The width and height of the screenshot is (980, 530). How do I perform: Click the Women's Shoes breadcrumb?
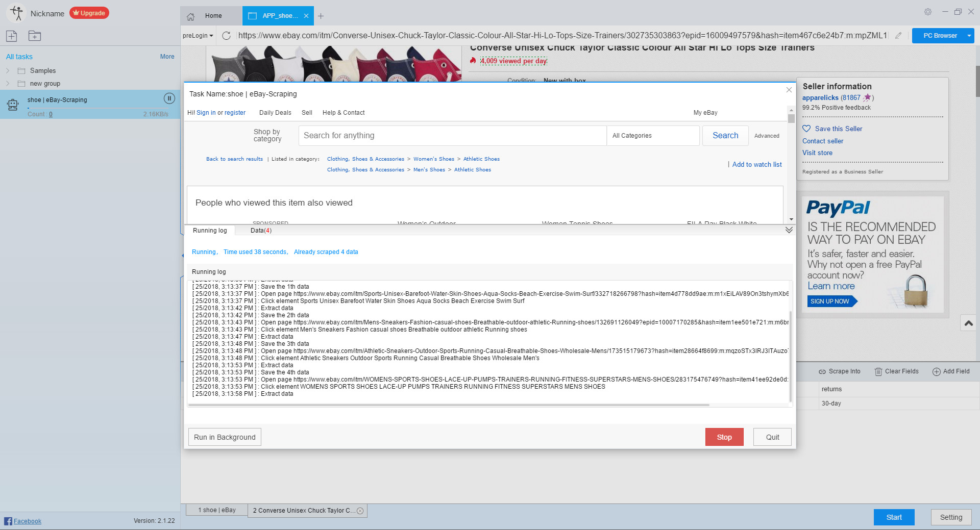tap(434, 159)
